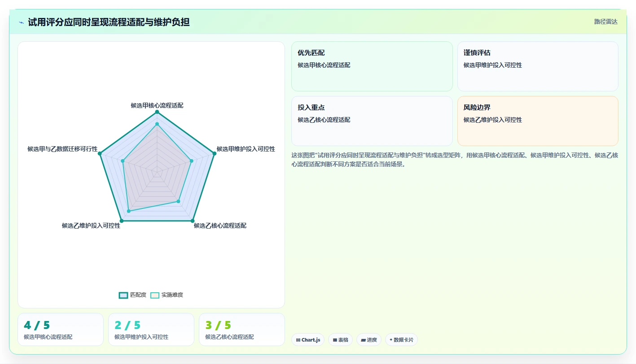The width and height of the screenshot is (636, 364).
Task: Open the 投入重点 card
Action: [372, 121]
